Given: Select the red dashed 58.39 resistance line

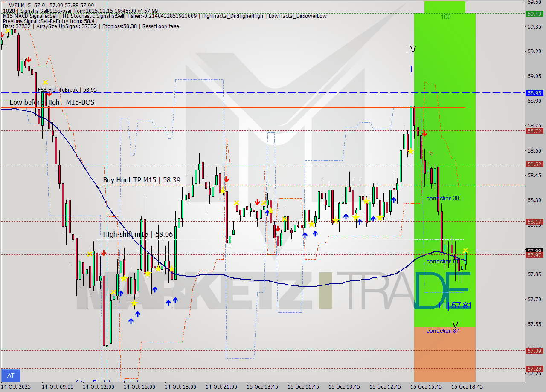Looking at the screenshot, I should [256, 185].
